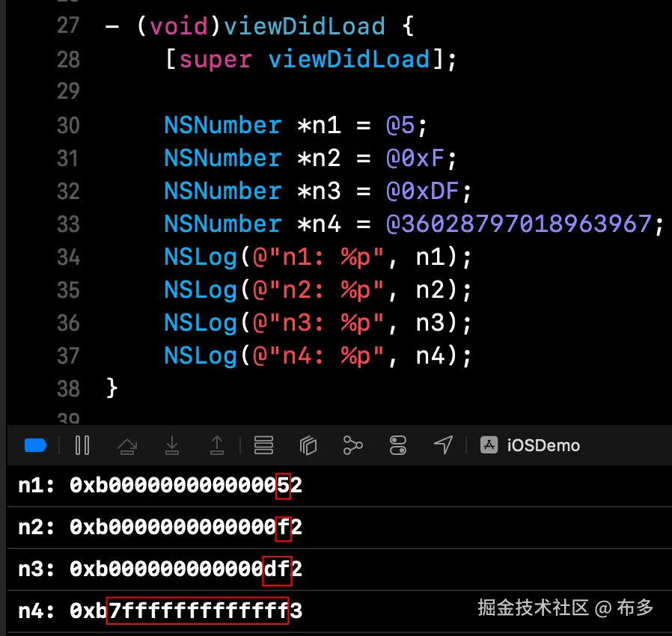Screen dimensions: 672x636
Task: Click NSNumber type on the n3 declaration
Action: tap(223, 191)
